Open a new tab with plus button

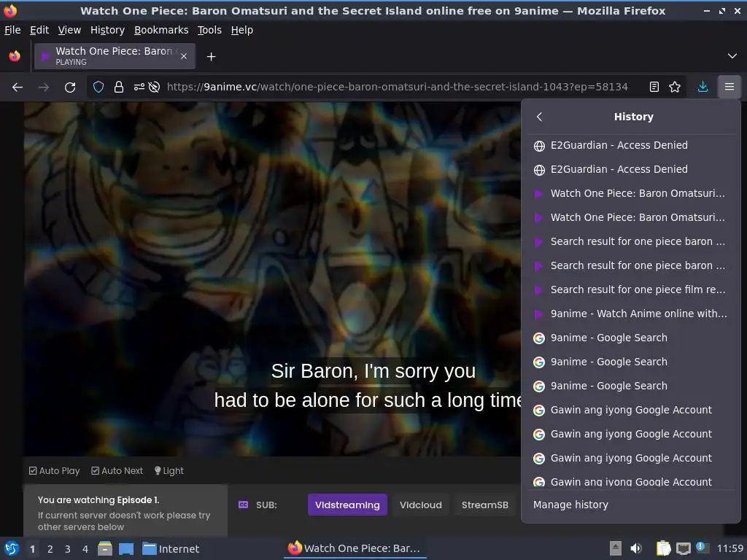point(211,57)
